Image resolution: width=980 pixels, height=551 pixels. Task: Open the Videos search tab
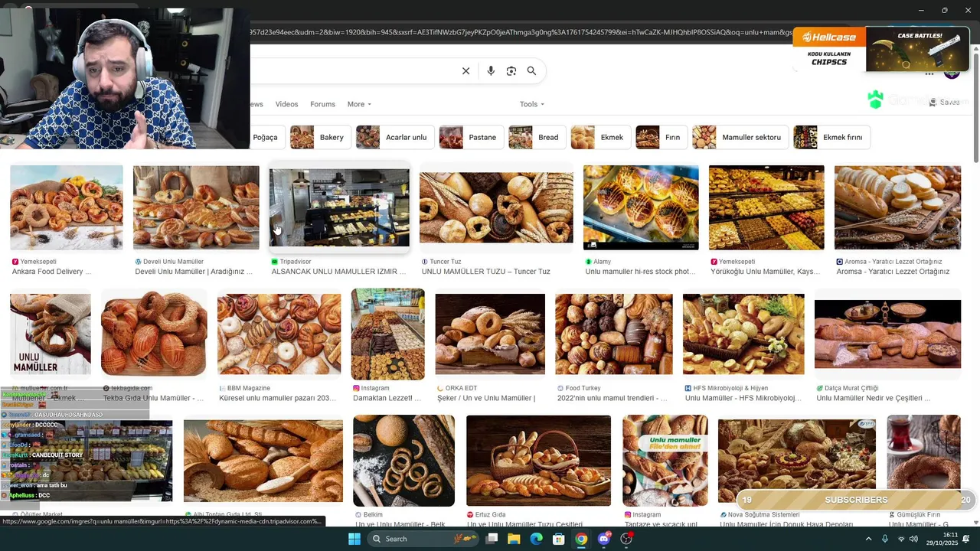coord(286,104)
